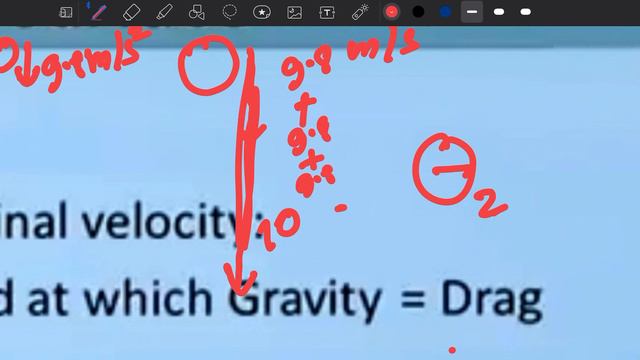The image size is (640, 360).
Task: Select the thinnest stroke width
Action: click(472, 12)
